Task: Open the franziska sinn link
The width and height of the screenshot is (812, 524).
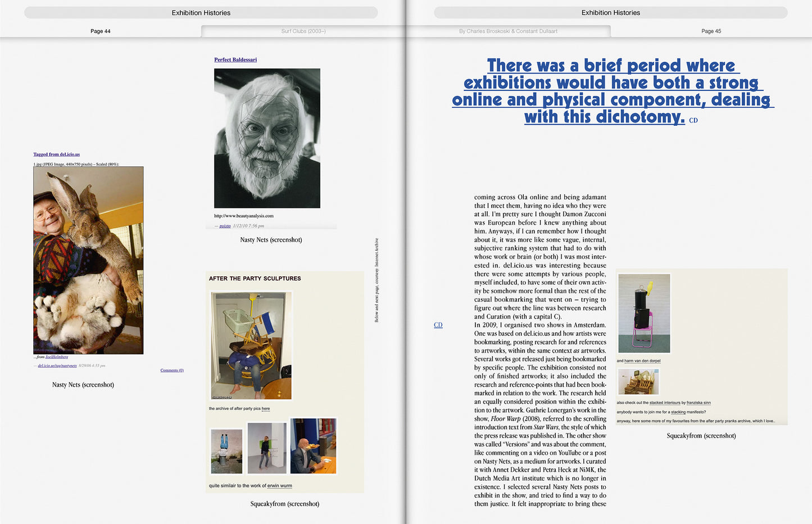Action: pos(698,403)
